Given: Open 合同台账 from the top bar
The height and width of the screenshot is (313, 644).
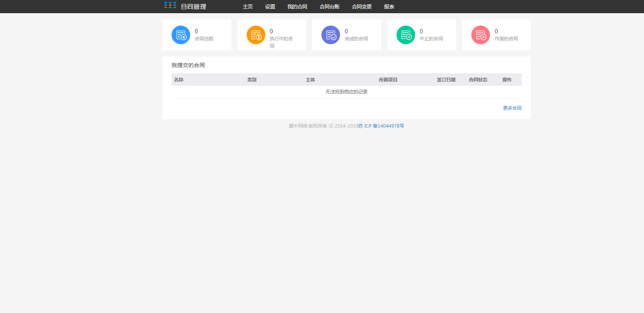Looking at the screenshot, I should point(330,7).
